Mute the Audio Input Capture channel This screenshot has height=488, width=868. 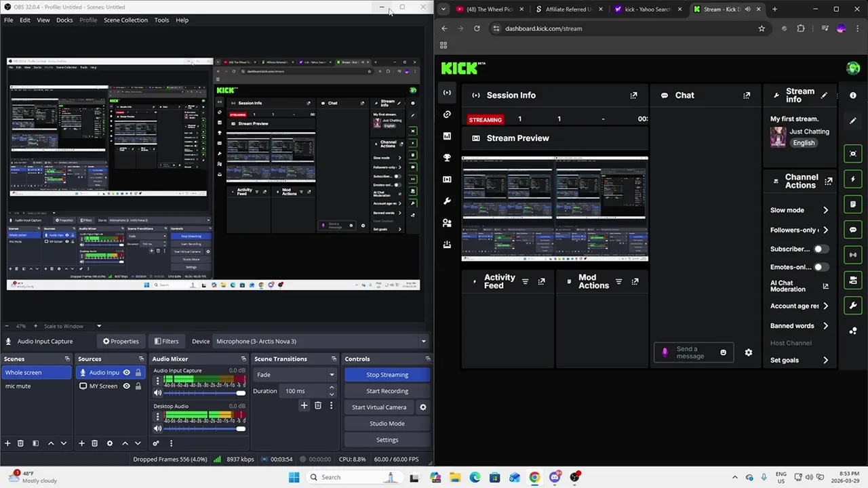point(158,393)
